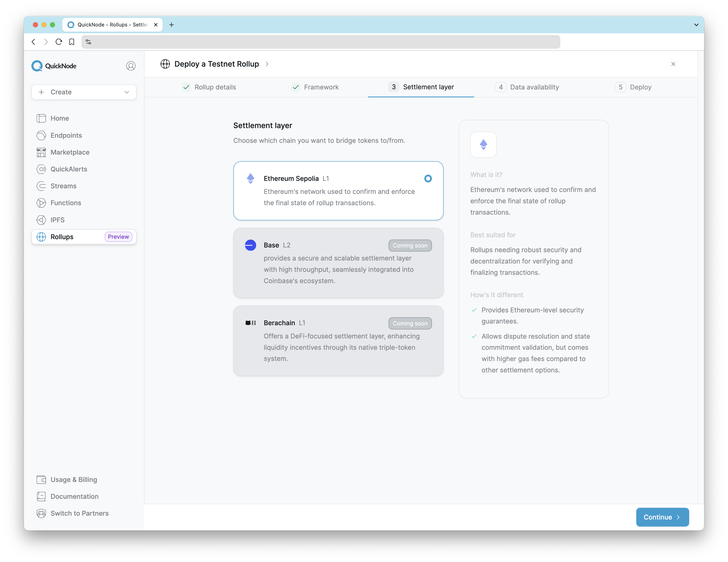Click the Ethereum icon in info panel
The width and height of the screenshot is (728, 562).
(x=483, y=144)
